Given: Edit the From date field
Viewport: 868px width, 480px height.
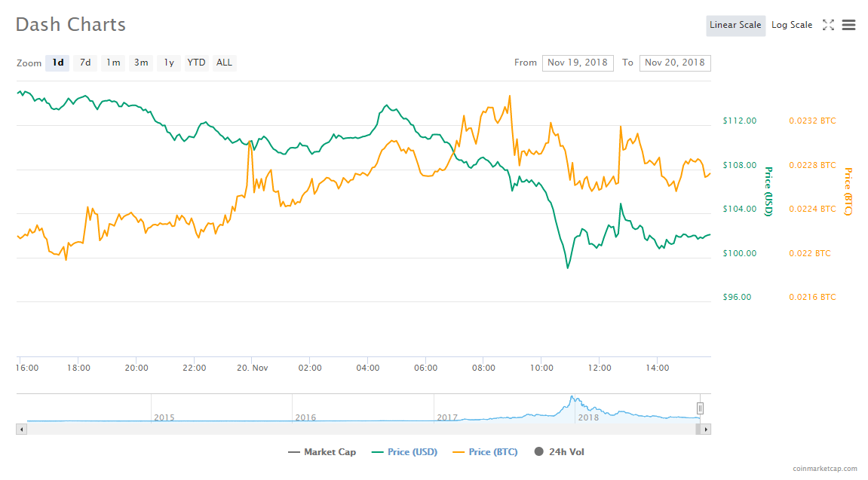Looking at the screenshot, I should 578,63.
